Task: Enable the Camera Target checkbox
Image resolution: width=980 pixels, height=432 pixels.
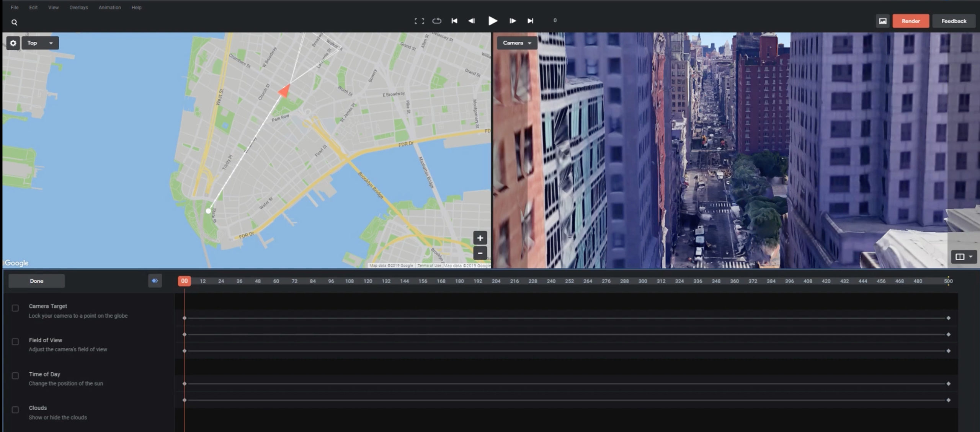Action: 15,308
